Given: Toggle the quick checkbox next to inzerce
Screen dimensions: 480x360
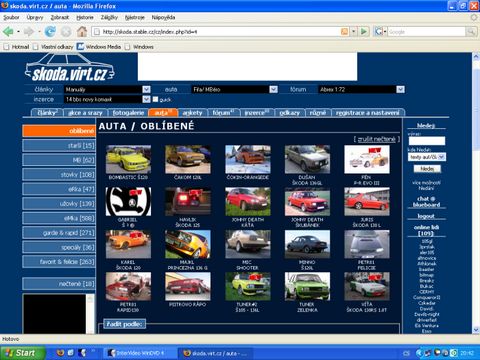Looking at the screenshot, I should coord(155,99).
